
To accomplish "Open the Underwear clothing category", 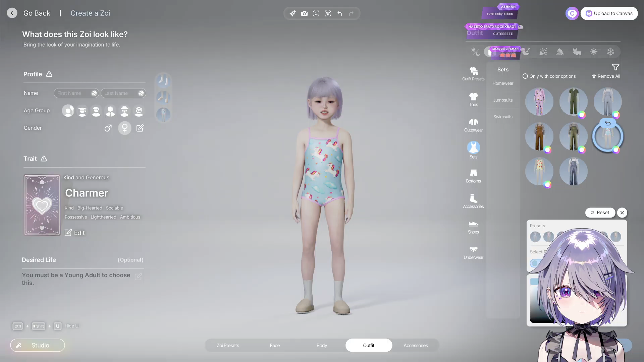I will (x=473, y=252).
